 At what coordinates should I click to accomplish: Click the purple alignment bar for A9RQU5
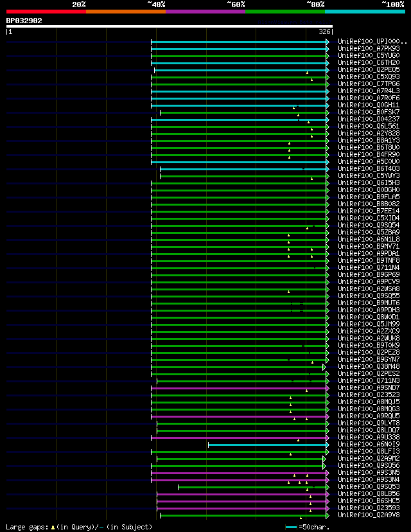[239, 416]
